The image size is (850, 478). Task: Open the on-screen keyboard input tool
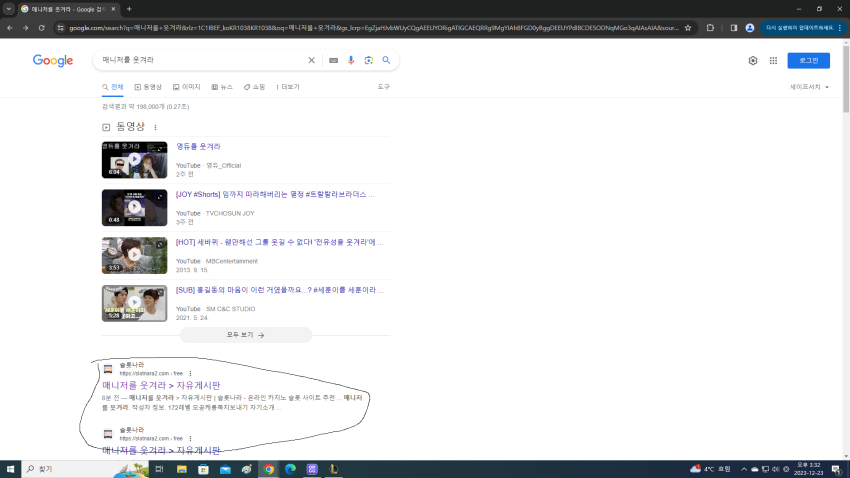pos(333,60)
